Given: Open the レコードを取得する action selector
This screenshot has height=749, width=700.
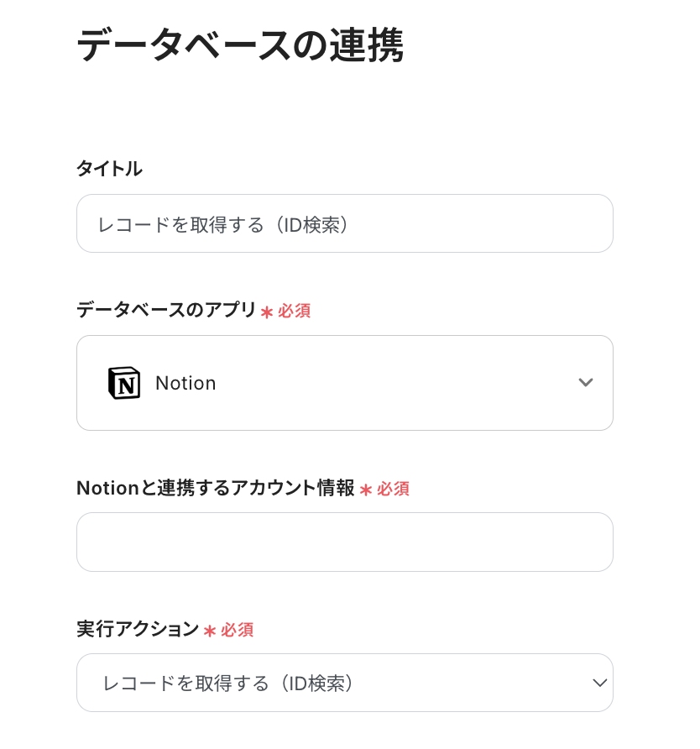Looking at the screenshot, I should click(228, 683).
